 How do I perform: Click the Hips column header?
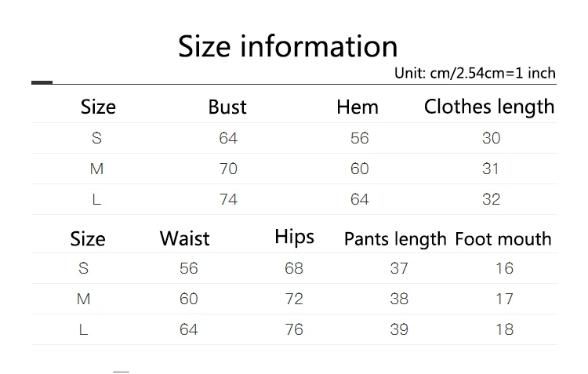294,238
